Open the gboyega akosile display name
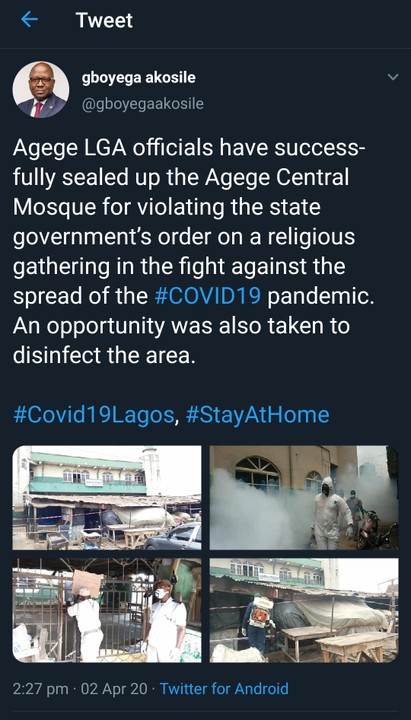 [139, 78]
